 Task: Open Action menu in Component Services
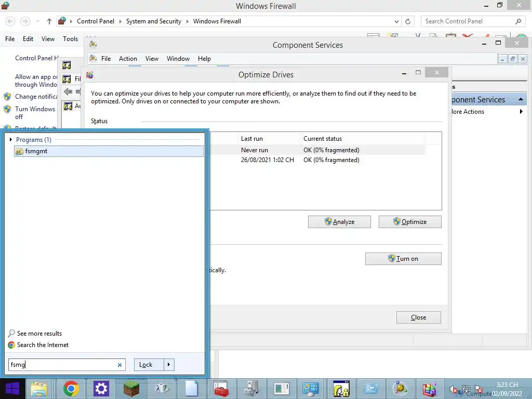[x=128, y=58]
